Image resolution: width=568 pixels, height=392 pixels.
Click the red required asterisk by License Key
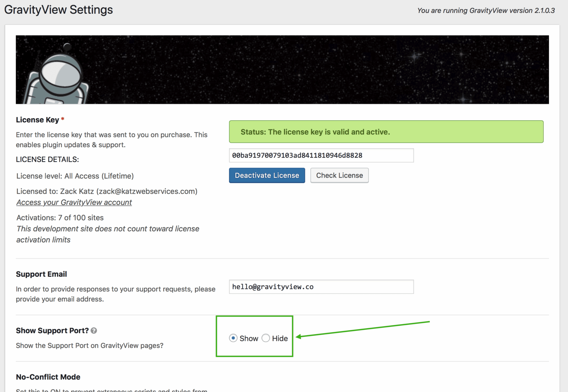63,119
